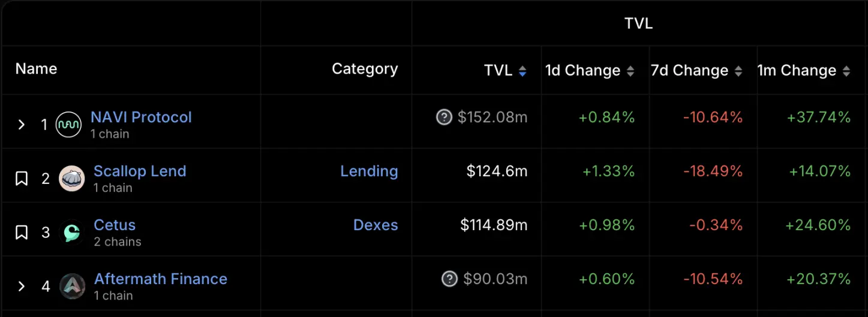Click the question mark beside $152.08m
The height and width of the screenshot is (317, 868).
point(444,117)
